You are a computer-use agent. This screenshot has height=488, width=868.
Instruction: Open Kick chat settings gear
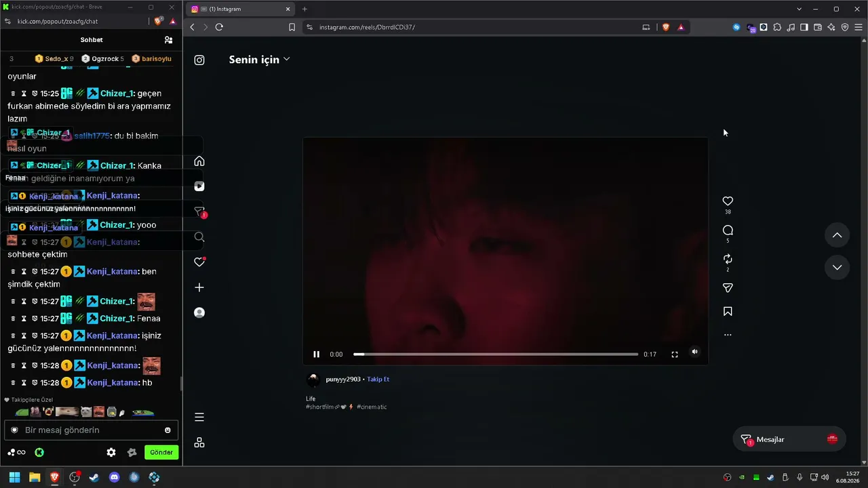111,452
